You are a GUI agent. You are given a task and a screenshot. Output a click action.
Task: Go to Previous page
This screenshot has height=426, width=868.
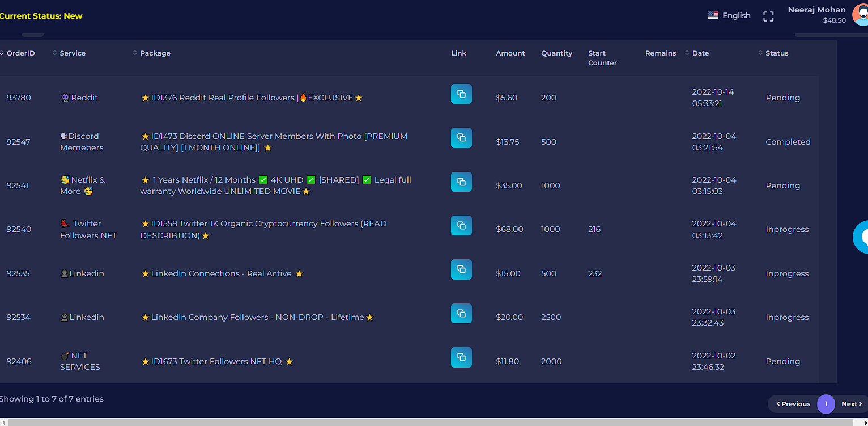tap(793, 404)
